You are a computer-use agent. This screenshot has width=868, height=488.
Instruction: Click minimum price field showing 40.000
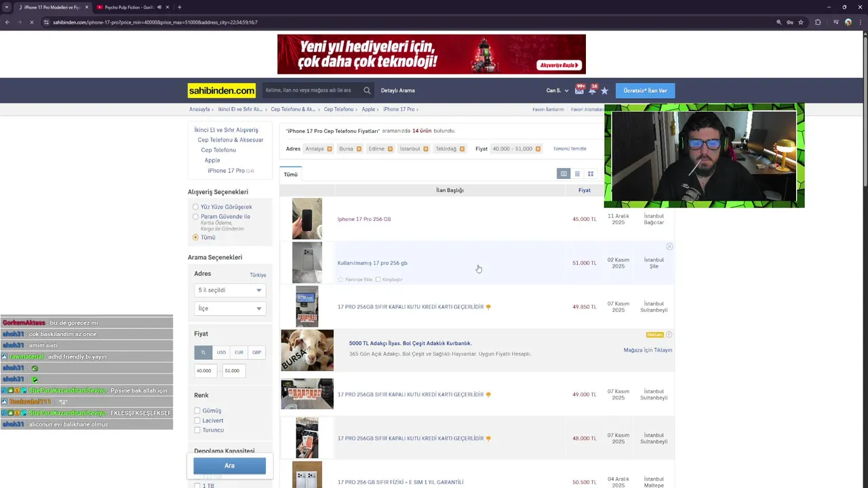coord(206,371)
